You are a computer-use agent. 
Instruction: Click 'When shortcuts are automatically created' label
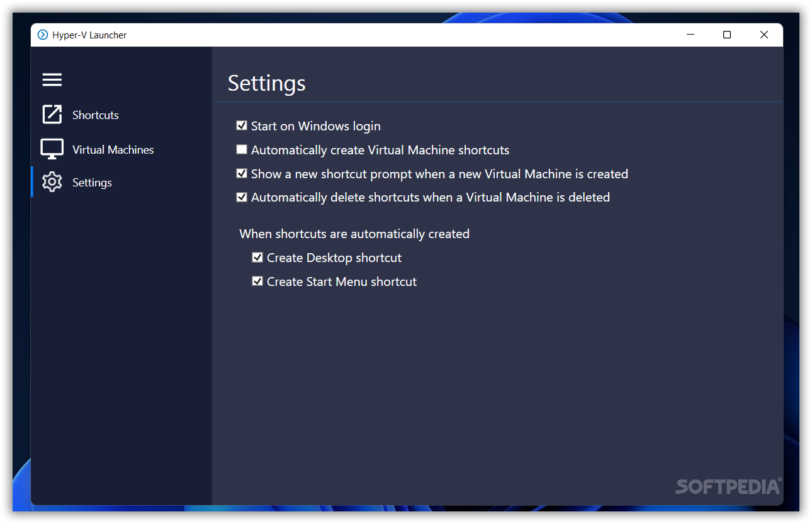pos(354,234)
